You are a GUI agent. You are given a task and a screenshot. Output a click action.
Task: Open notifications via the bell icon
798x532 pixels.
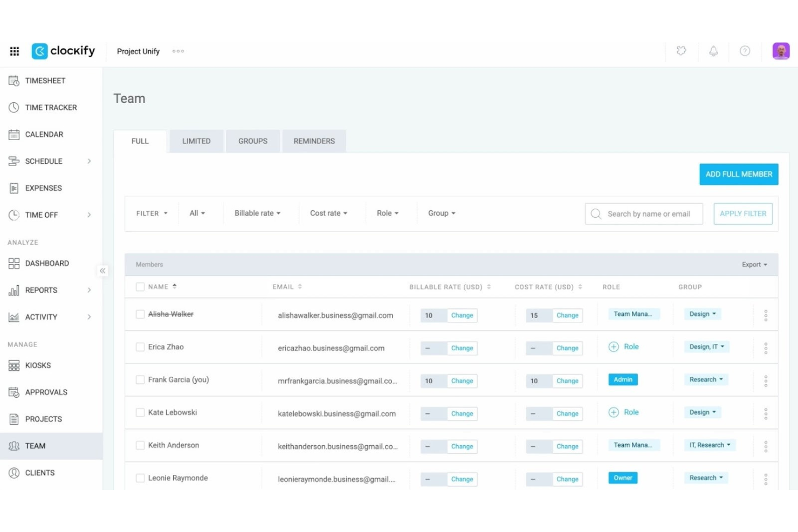(x=713, y=51)
